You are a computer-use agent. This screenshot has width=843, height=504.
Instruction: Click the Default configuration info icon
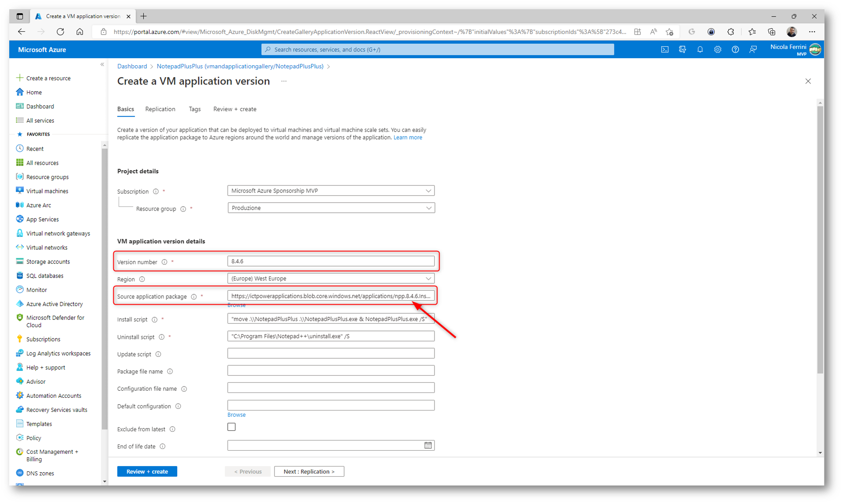point(178,407)
